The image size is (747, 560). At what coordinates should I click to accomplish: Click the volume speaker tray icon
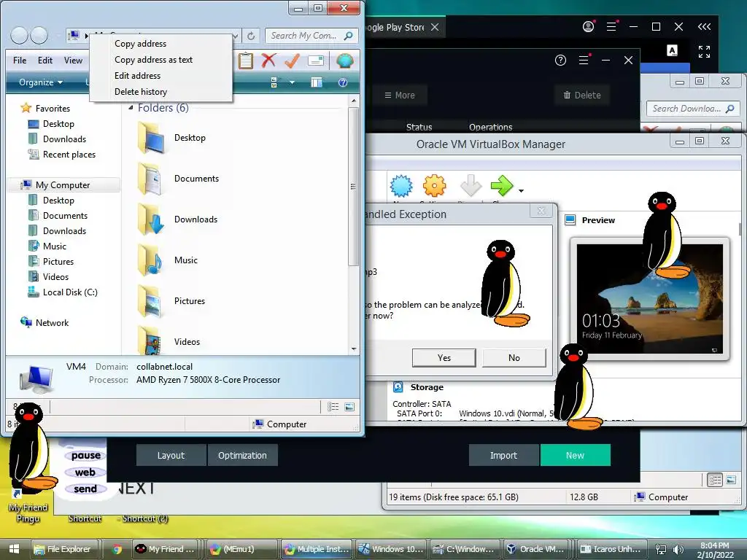pos(678,549)
